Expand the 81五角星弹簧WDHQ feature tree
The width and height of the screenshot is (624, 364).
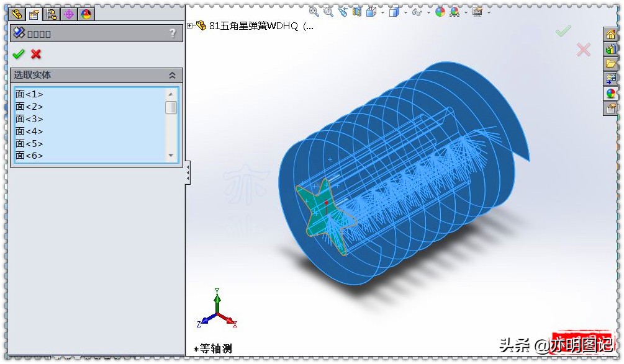(x=190, y=27)
